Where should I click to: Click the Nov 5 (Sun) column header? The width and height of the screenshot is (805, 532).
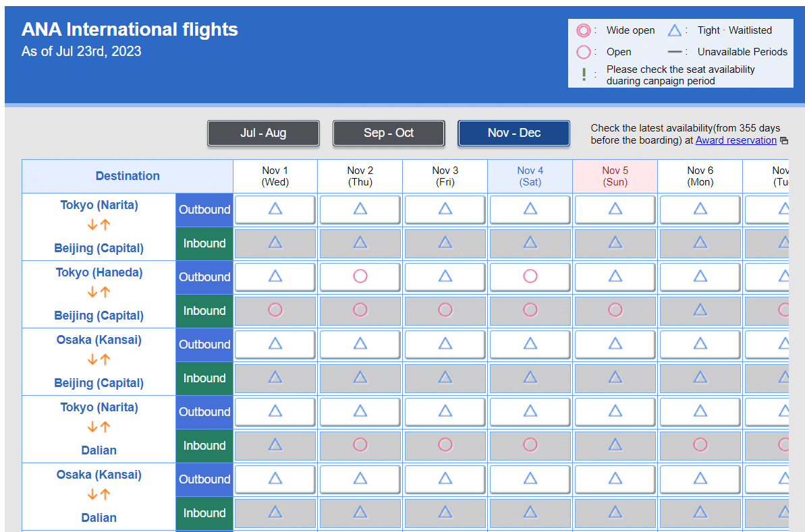615,176
